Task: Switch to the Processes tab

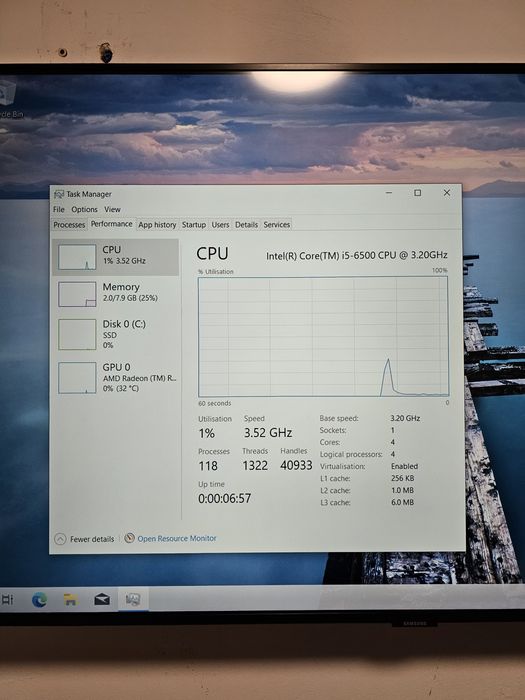Action: [69, 225]
